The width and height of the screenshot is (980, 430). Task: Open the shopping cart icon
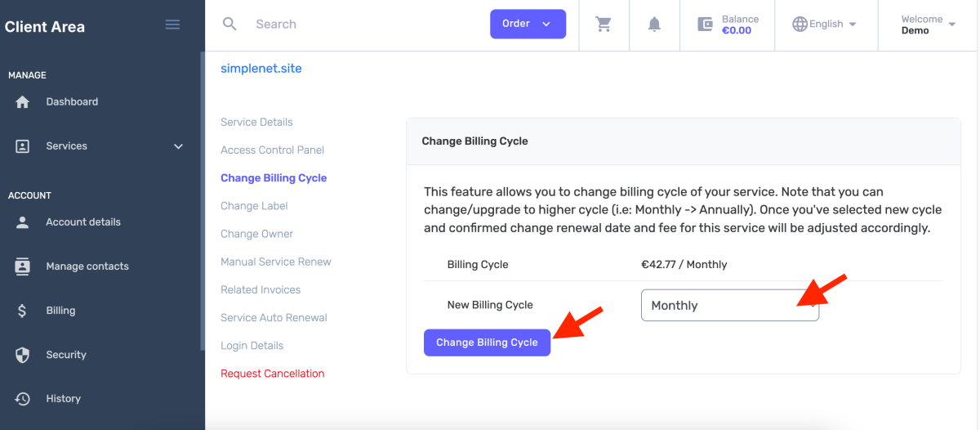[604, 25]
